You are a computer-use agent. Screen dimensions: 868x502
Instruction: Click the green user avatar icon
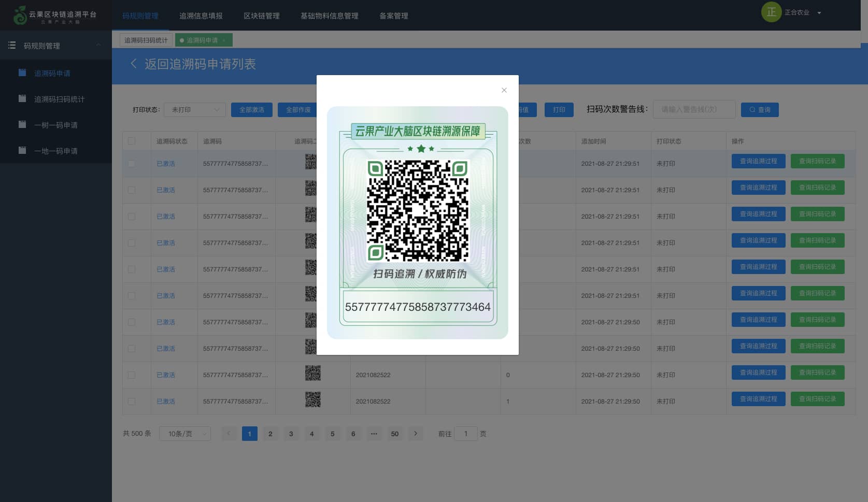click(x=771, y=12)
